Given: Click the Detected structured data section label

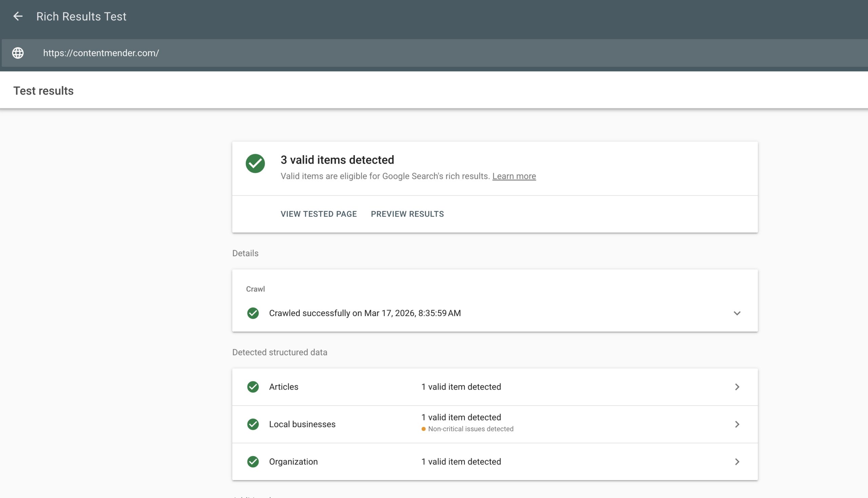Looking at the screenshot, I should [x=280, y=352].
